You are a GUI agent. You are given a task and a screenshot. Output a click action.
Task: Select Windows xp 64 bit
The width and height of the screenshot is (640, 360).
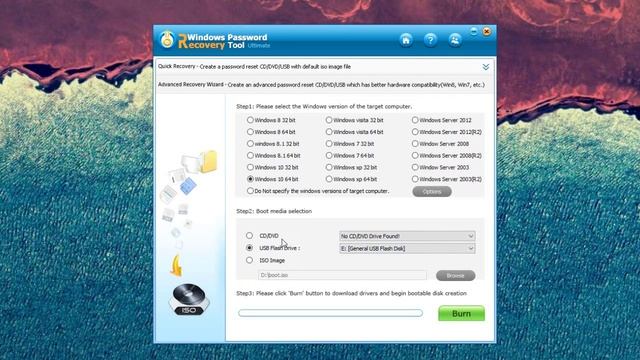coord(329,179)
